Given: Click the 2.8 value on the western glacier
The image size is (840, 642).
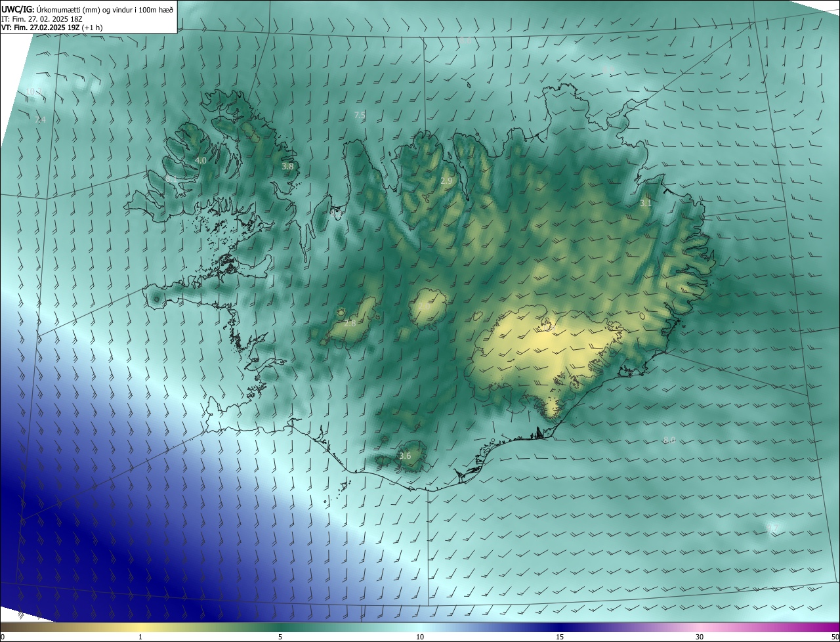Looking at the screenshot, I should (x=350, y=323).
